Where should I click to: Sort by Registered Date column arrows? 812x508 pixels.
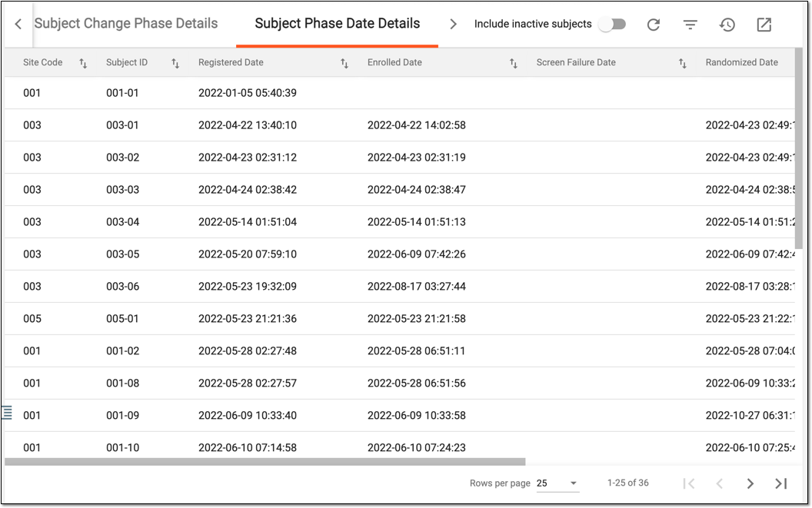coord(344,63)
